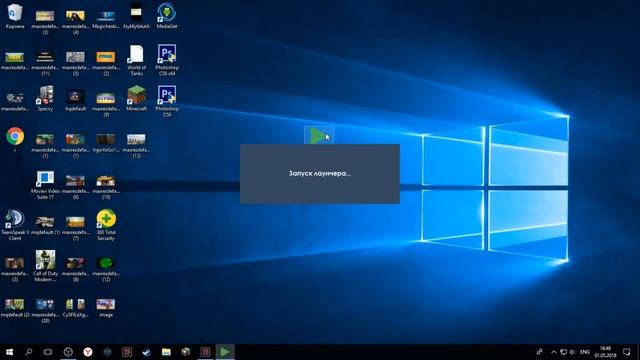
Task: Select the hqdefault image file
Action: tap(76, 100)
